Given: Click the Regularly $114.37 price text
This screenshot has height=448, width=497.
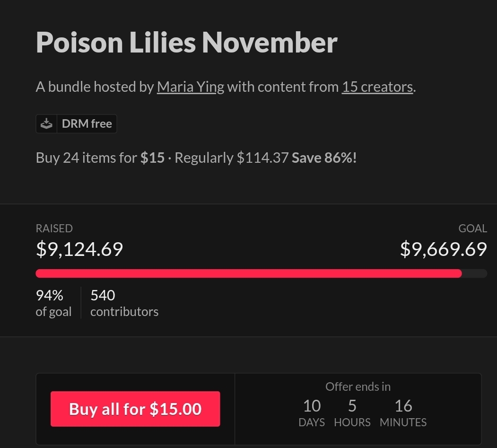Looking at the screenshot, I should point(232,158).
